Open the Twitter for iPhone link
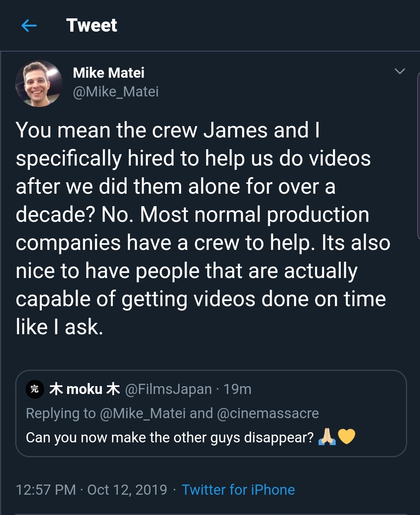Viewport: 420px width, 515px height. click(238, 490)
